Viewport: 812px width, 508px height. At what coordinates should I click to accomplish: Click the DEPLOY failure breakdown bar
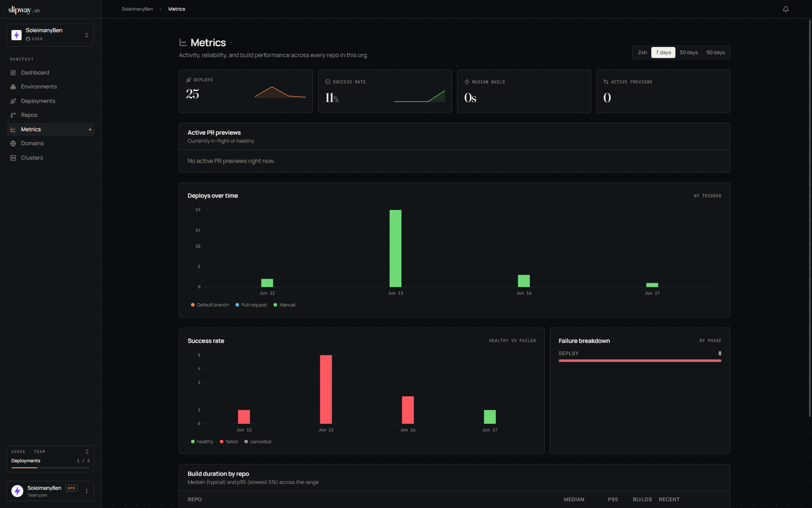point(640,361)
